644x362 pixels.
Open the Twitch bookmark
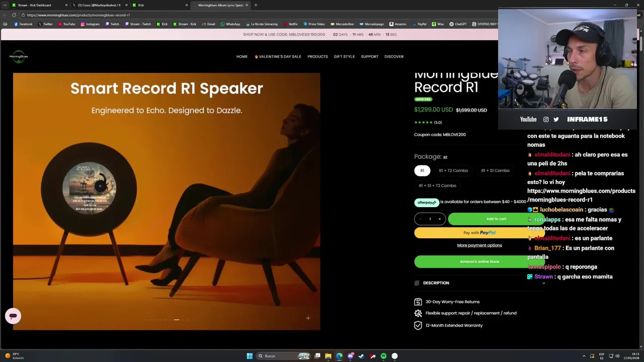pyautogui.click(x=112, y=24)
